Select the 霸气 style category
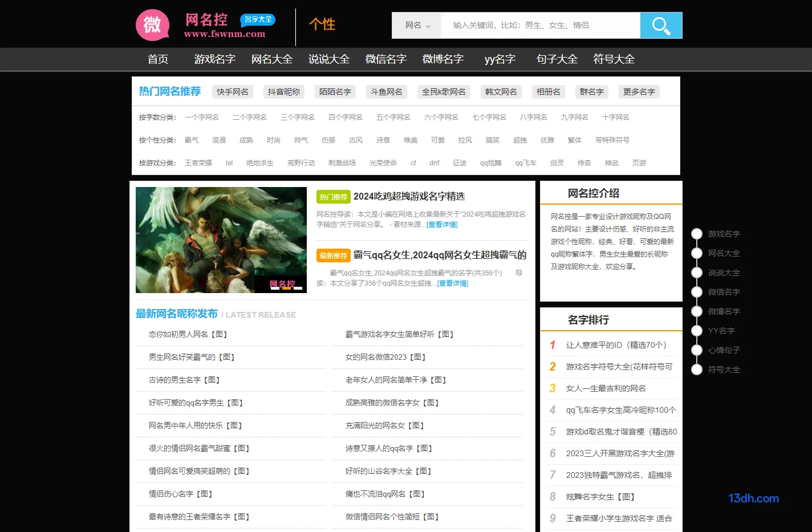Viewport: 812px width, 532px height. 192,140
